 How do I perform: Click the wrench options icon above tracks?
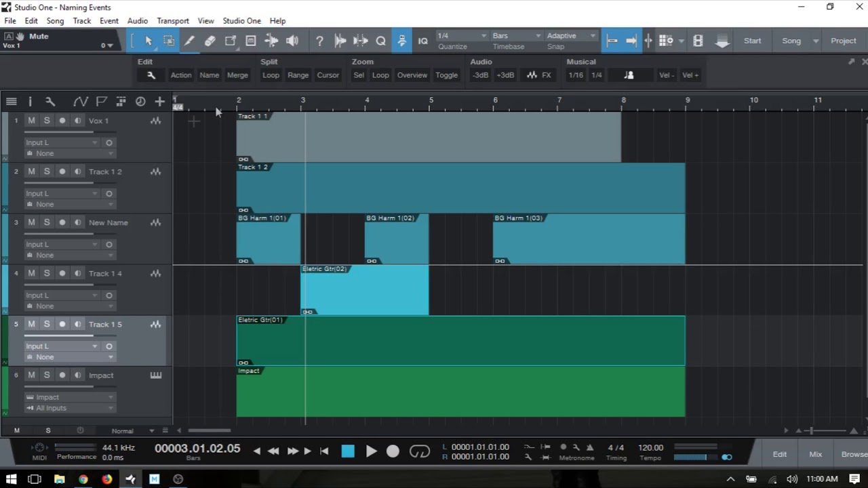click(x=50, y=102)
